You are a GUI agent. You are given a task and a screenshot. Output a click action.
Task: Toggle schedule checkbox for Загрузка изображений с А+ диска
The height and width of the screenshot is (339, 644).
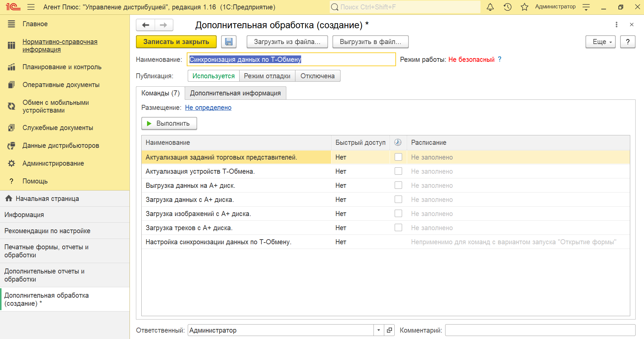coord(398,213)
